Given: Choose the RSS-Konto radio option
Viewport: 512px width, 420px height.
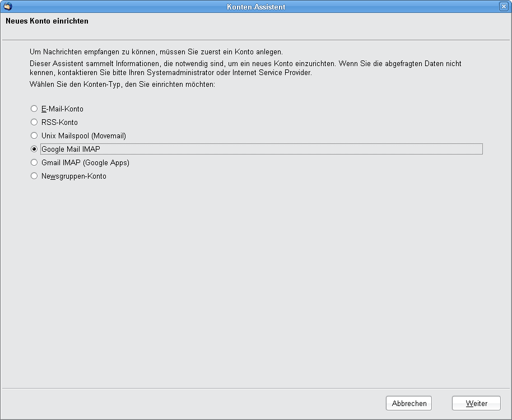Looking at the screenshot, I should [x=34, y=122].
